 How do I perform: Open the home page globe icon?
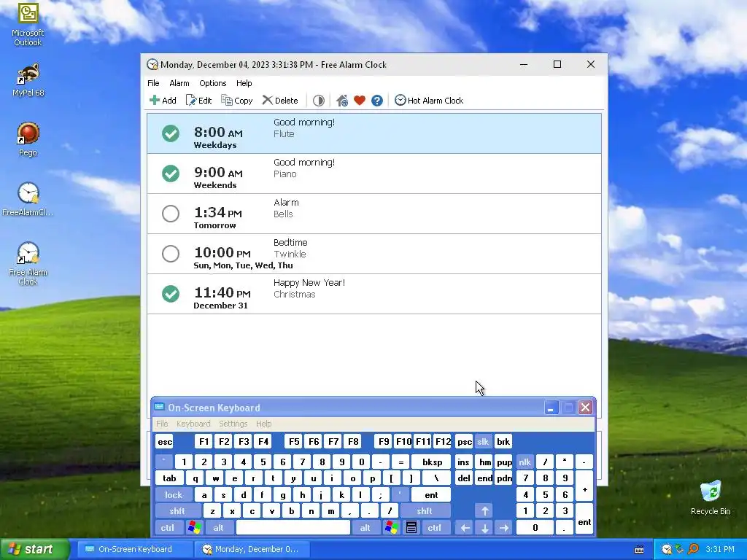point(342,101)
